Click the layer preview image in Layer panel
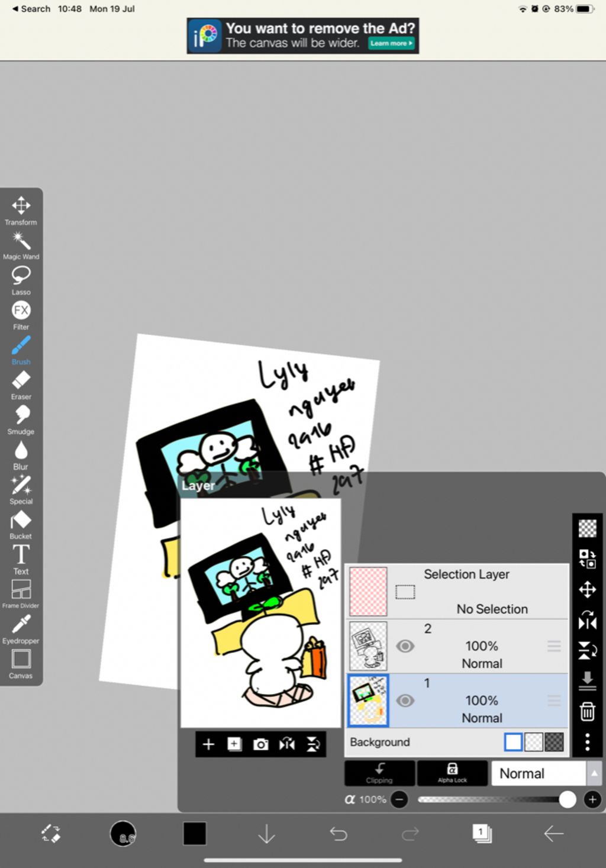This screenshot has width=606, height=868. 260,612
